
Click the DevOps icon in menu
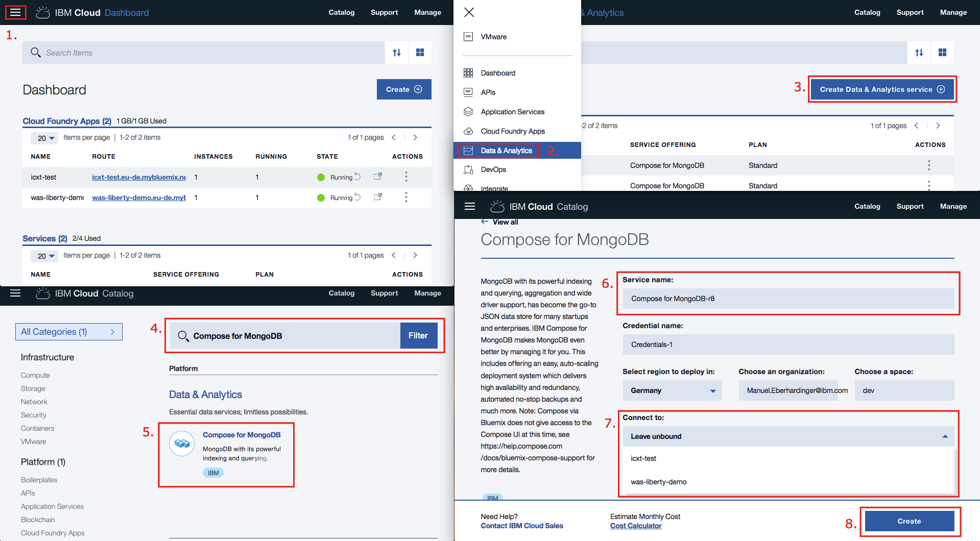coord(468,169)
